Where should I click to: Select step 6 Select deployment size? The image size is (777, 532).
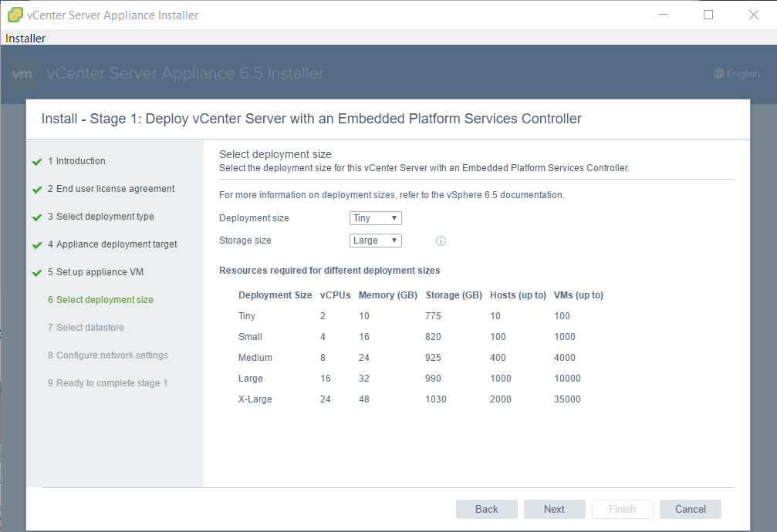click(x=100, y=300)
